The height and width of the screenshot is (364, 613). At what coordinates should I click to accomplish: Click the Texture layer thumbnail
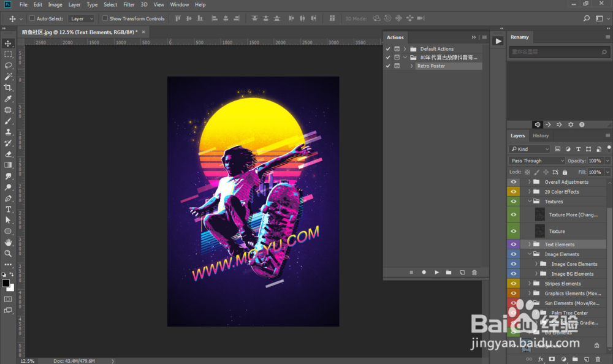(540, 231)
